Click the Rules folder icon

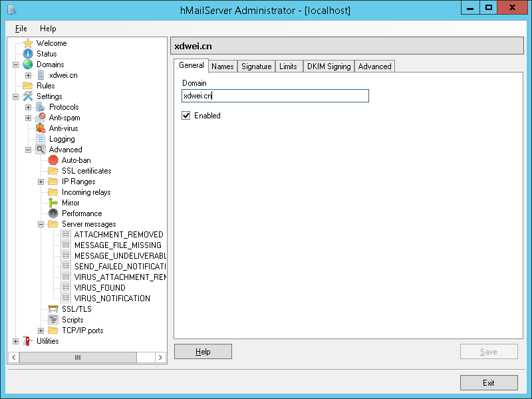(28, 86)
